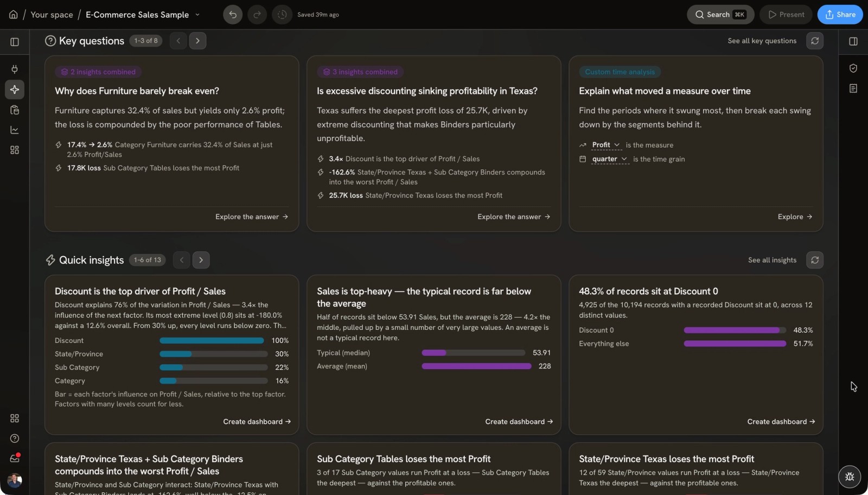Image resolution: width=868 pixels, height=495 pixels.
Task: Go to the Home icon in breadcrumb
Action: pyautogui.click(x=14, y=15)
